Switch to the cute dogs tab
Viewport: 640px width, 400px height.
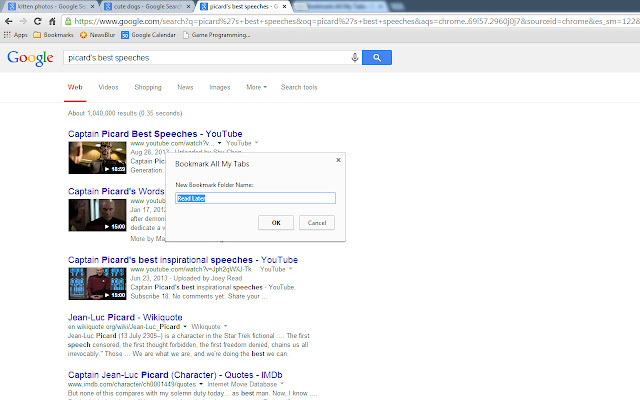[x=147, y=7]
